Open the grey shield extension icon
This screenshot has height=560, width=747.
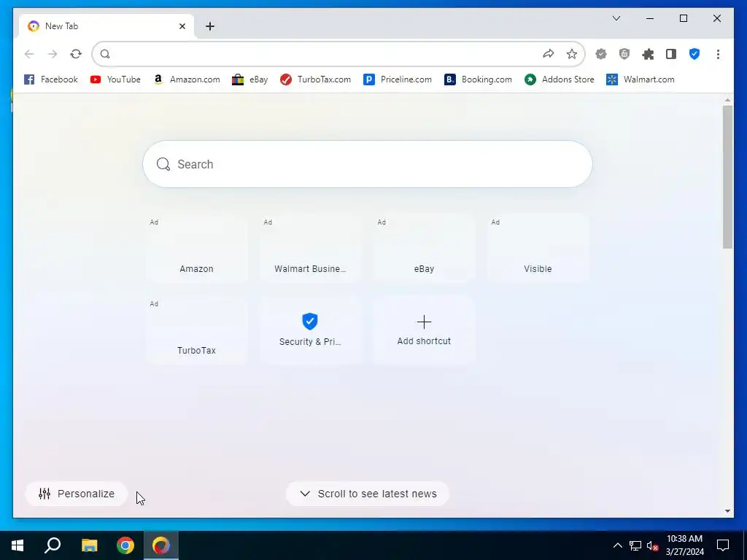tap(624, 54)
